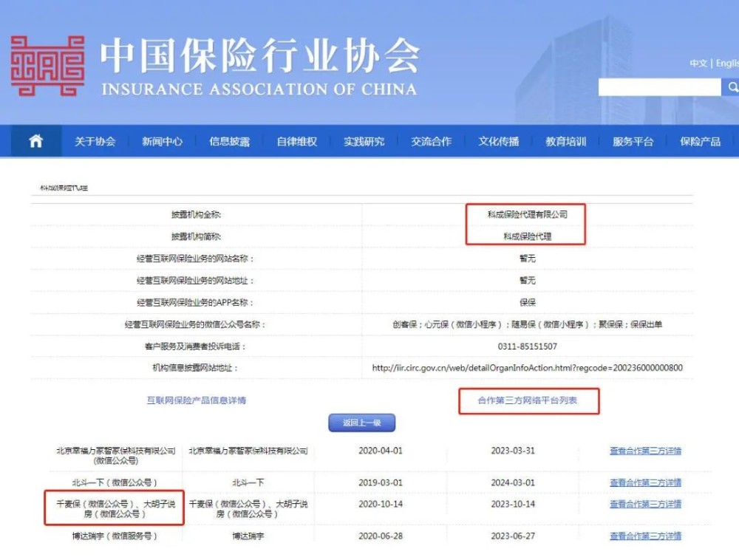Click the date 2020-06-28 cell
Screen dimensions: 739x560
point(381,536)
